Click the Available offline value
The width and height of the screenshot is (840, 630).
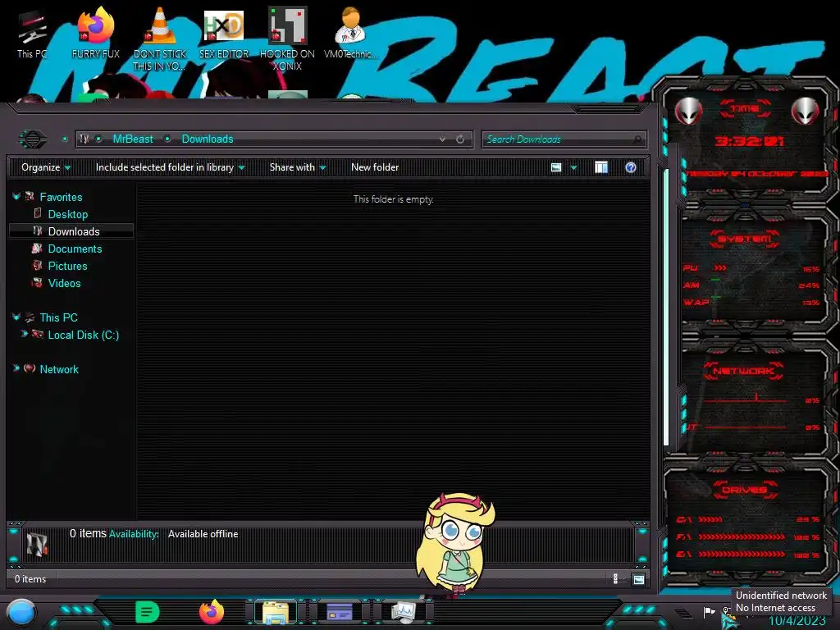(x=203, y=534)
